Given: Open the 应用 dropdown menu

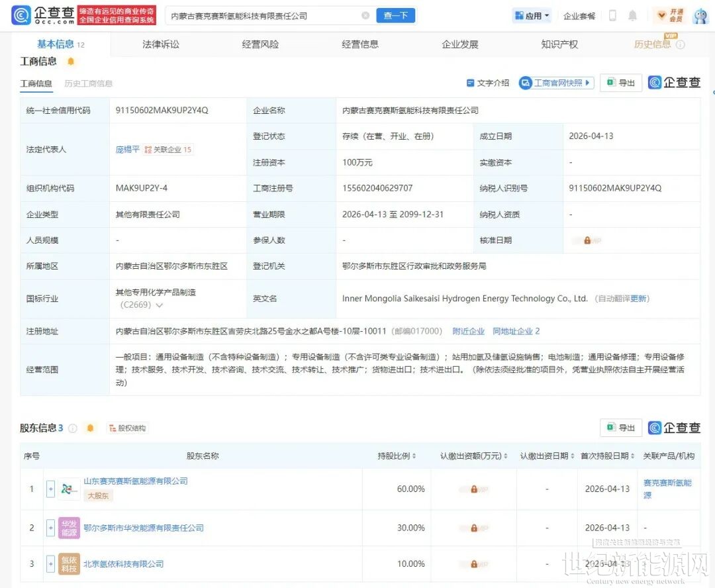Looking at the screenshot, I should coord(532,16).
